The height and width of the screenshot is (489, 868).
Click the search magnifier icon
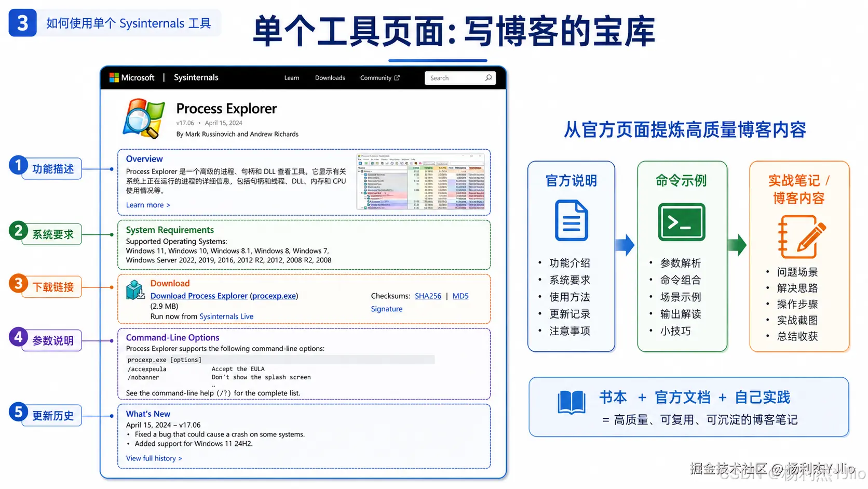pyautogui.click(x=489, y=78)
